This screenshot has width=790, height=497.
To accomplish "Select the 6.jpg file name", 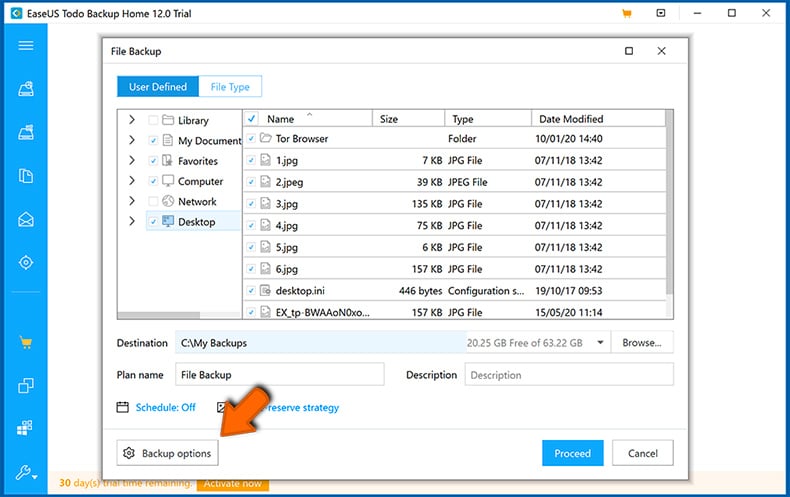I will pos(287,269).
